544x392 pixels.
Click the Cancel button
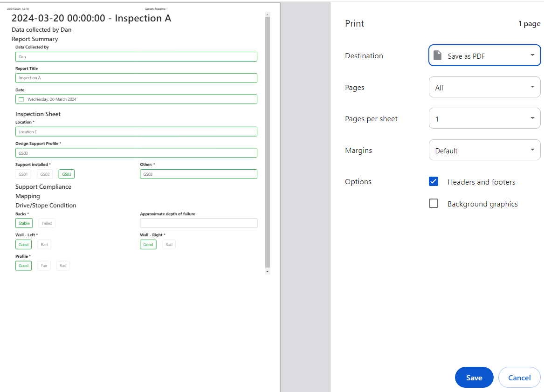519,378
